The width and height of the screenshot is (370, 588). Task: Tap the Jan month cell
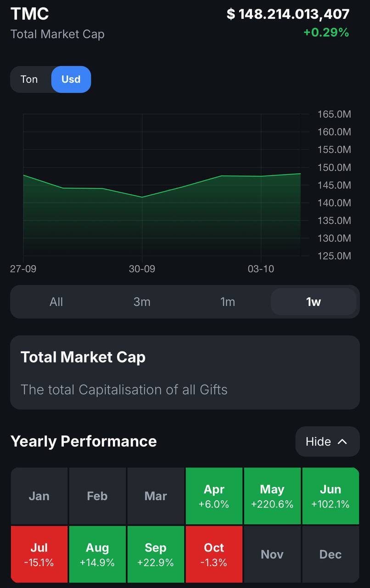(39, 496)
